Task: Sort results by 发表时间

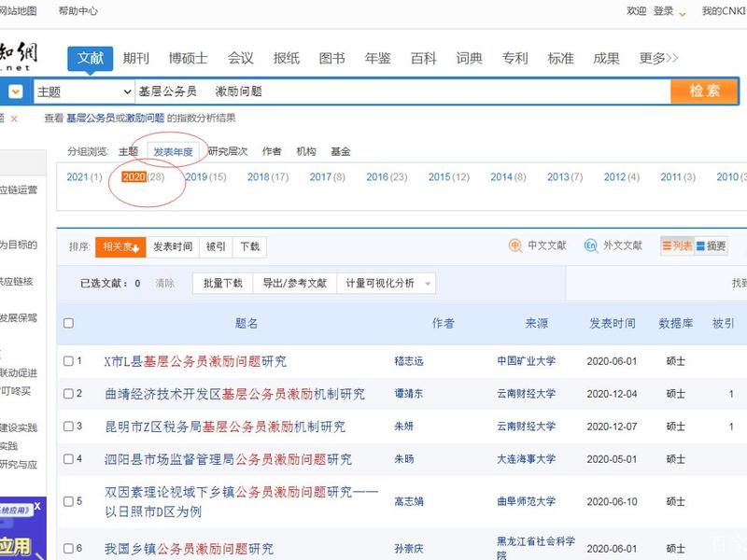Action: 173,246
